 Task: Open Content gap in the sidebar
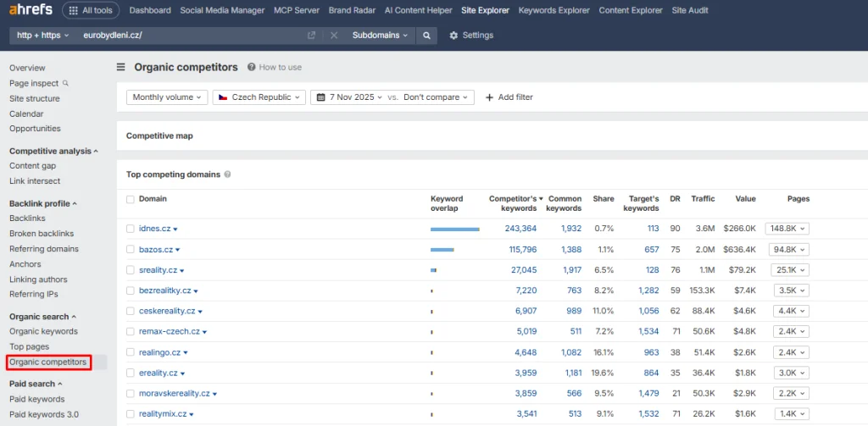[33, 165]
